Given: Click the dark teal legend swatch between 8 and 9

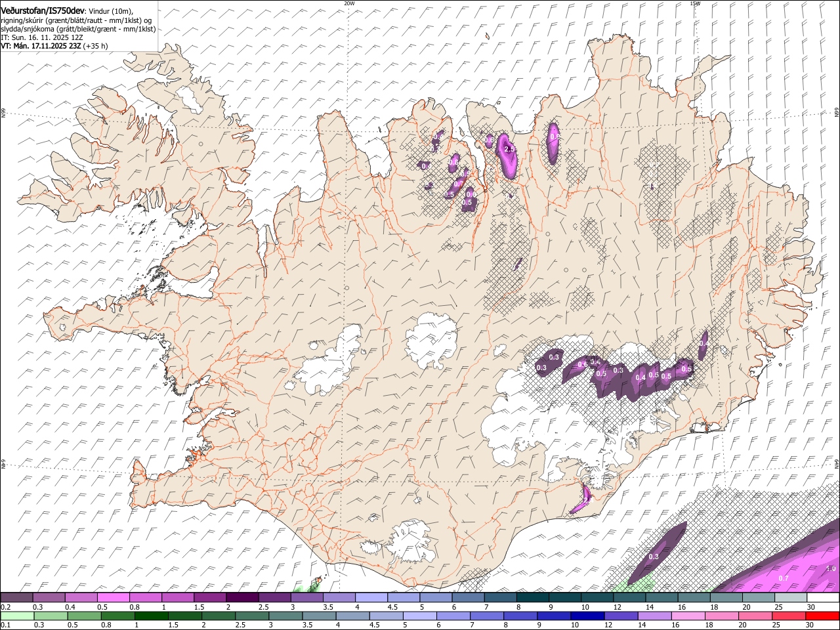Looking at the screenshot, I should (532, 598).
